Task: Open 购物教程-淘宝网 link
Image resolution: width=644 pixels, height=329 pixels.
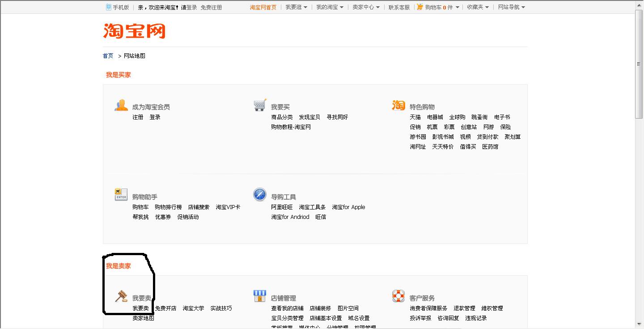Action: (291, 127)
